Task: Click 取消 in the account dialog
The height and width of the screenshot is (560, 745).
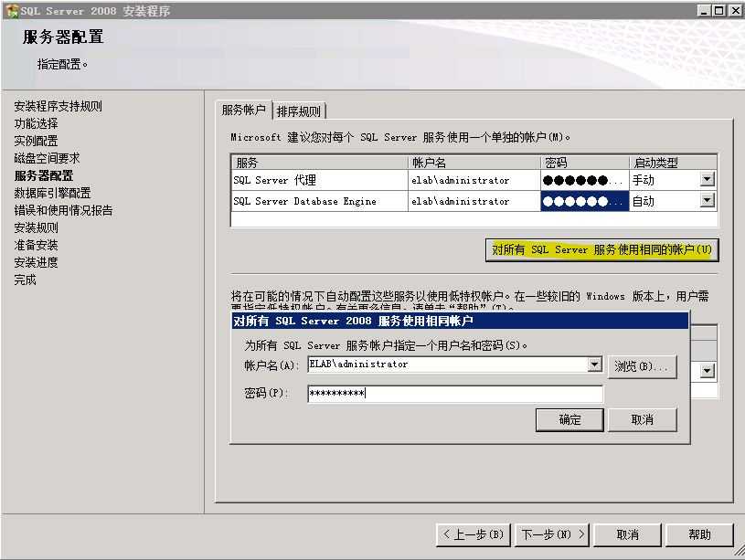Action: pyautogui.click(x=644, y=419)
